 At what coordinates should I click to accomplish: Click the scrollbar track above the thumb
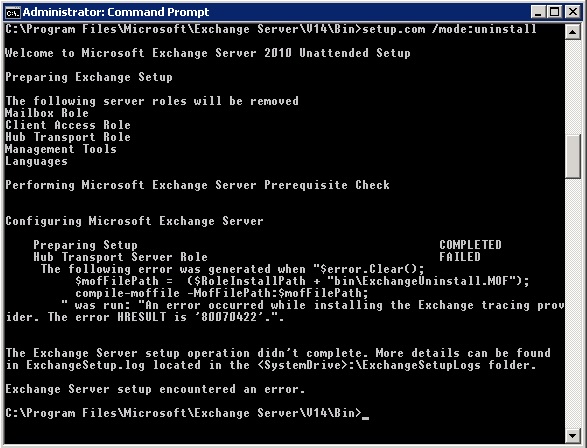572,86
